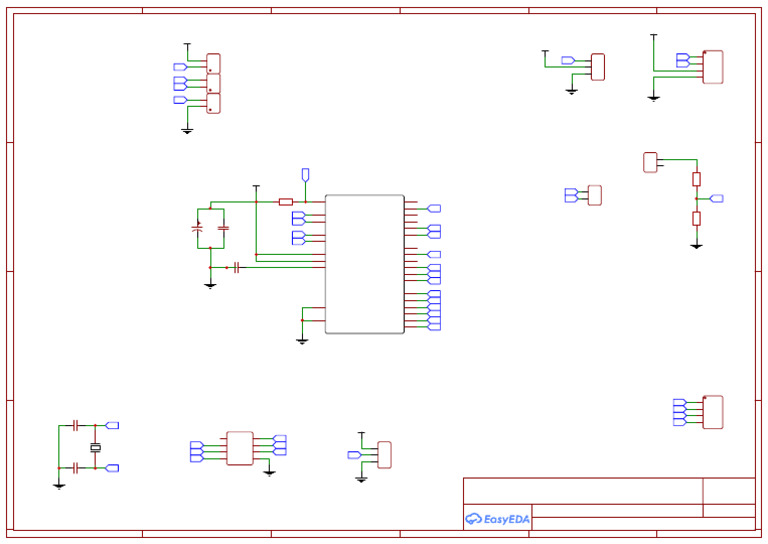Select the ground symbol beside the 8-pin IC

[x=269, y=473]
